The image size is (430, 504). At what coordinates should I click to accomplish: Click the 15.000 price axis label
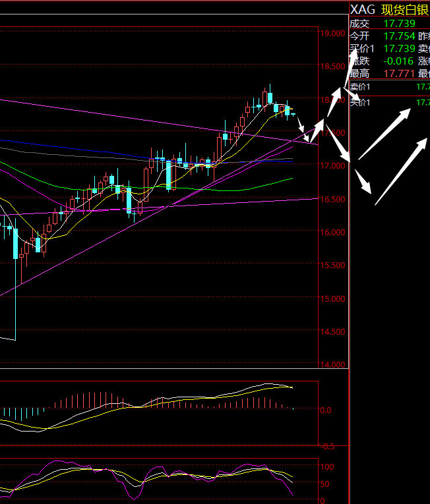point(332,299)
